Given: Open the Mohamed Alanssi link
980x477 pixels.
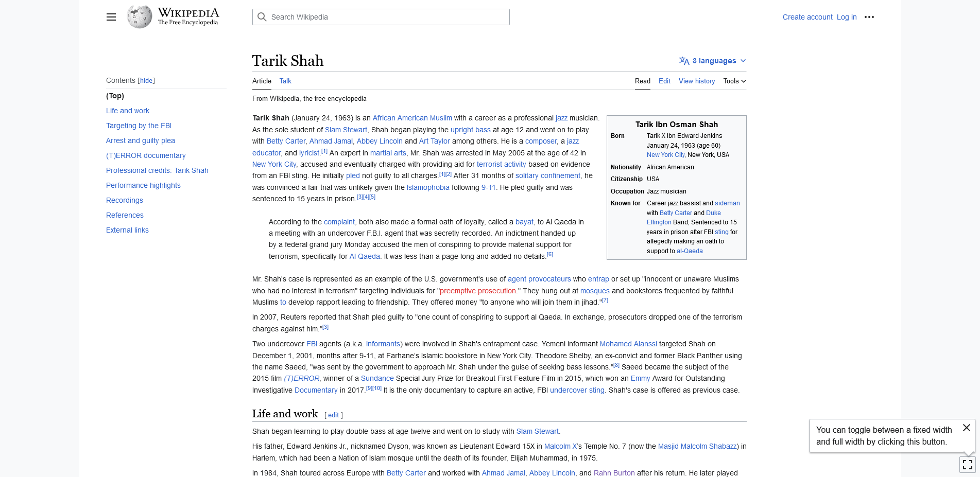Looking at the screenshot, I should pyautogui.click(x=628, y=344).
